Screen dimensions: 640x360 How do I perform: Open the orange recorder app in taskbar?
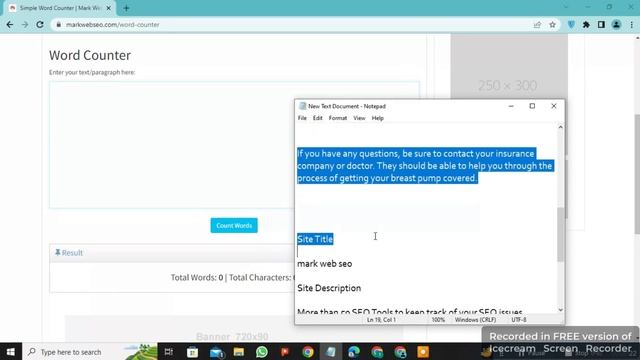coord(423,352)
